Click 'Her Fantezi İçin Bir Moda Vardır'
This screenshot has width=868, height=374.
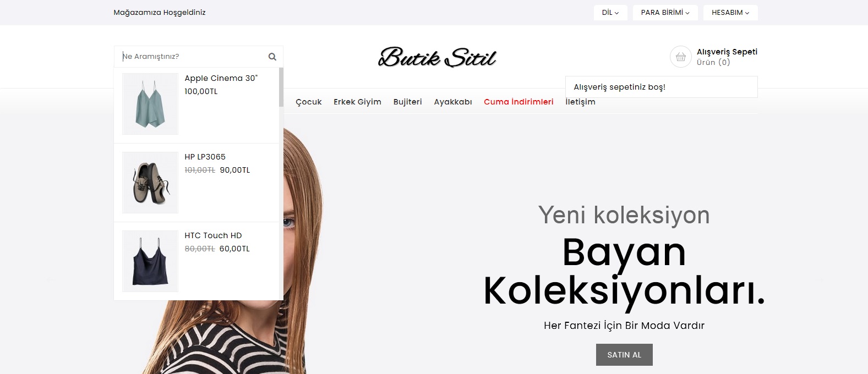[x=624, y=326]
